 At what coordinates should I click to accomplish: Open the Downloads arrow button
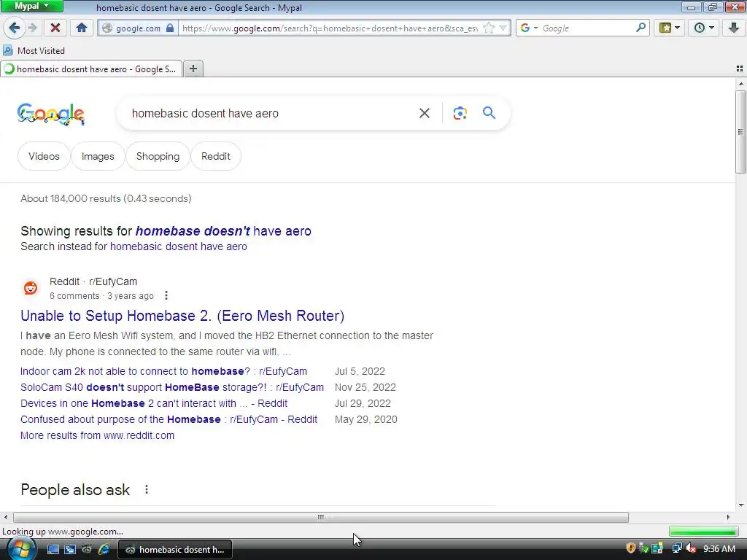(734, 28)
